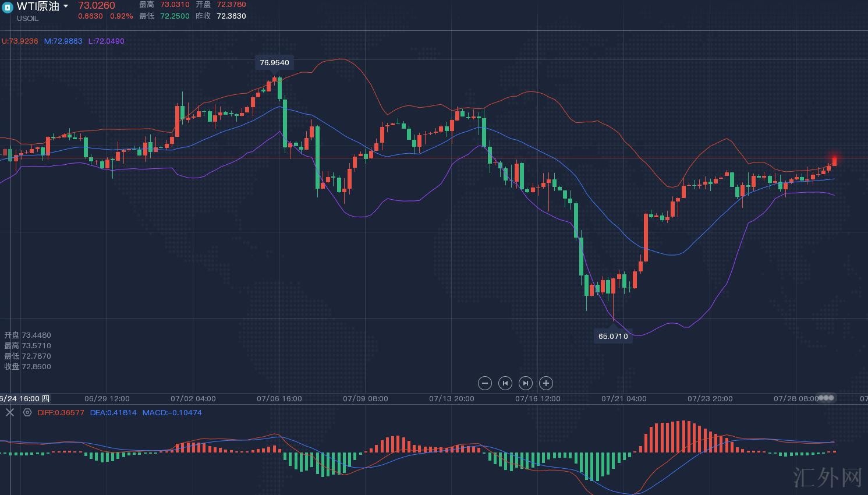The image size is (868, 495).
Task: Close the MACD indicator panel
Action: 10,412
